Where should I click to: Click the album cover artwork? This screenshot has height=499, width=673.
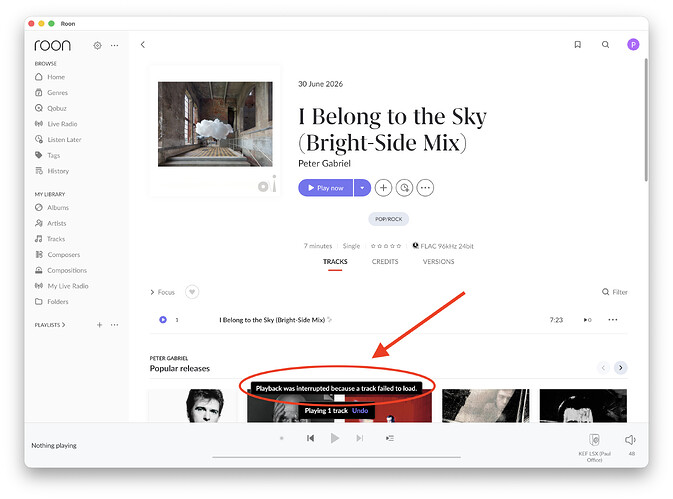215,124
